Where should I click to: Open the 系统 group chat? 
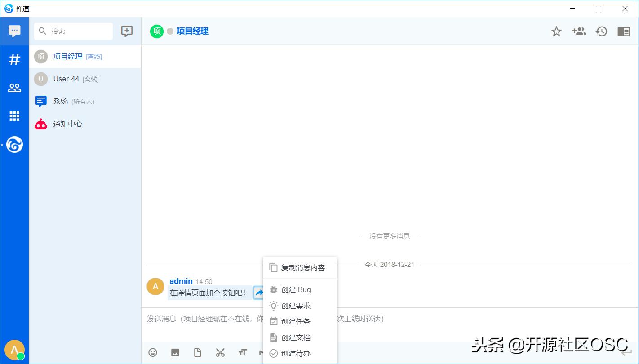(85, 102)
